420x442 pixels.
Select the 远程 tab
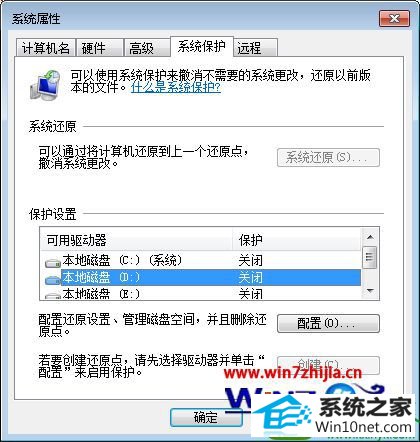pos(255,48)
